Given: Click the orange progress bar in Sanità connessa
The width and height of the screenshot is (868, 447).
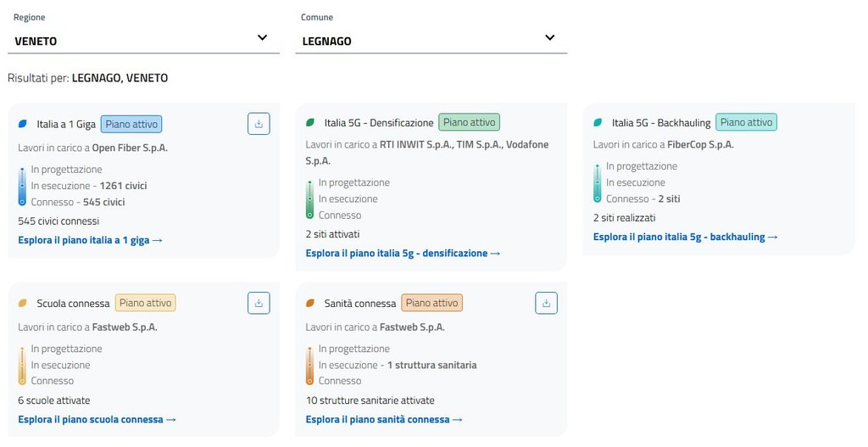Looking at the screenshot, I should (x=309, y=365).
